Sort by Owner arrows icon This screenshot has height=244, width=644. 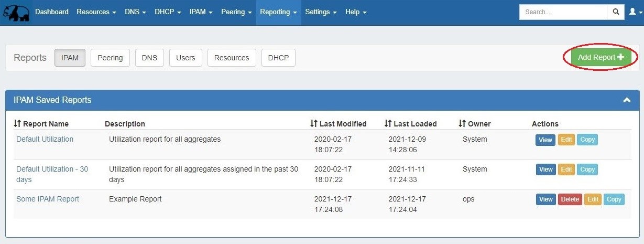tap(462, 124)
